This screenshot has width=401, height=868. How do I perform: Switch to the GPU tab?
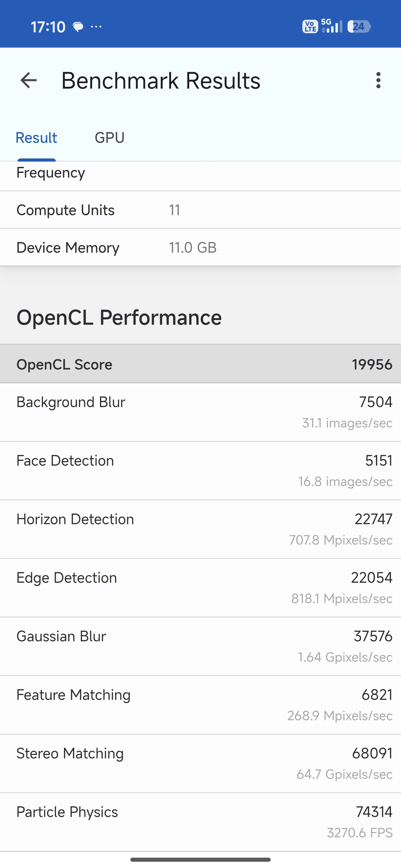click(x=110, y=138)
